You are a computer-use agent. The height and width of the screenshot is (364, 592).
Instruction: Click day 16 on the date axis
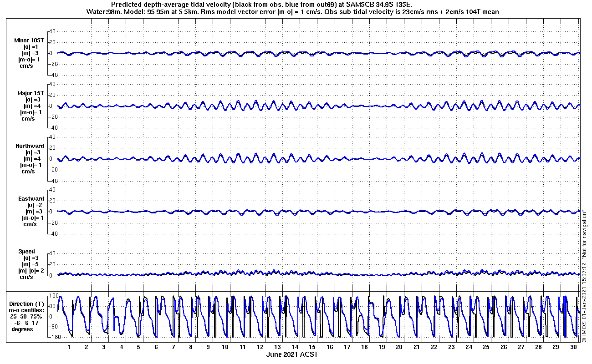point(330,347)
